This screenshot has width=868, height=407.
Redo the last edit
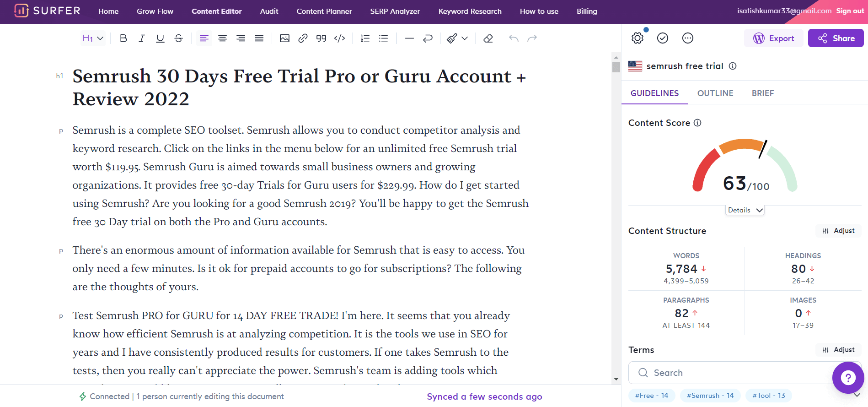click(532, 38)
